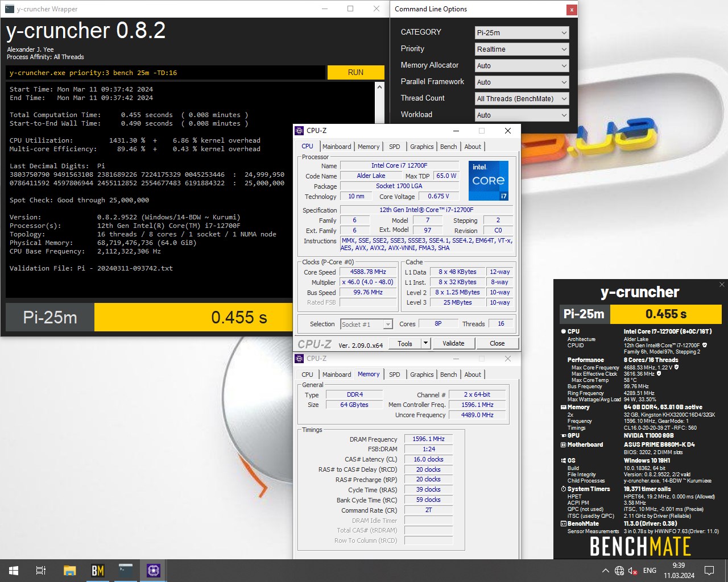Click the upper CPU-Z title bar icon

tap(300, 131)
